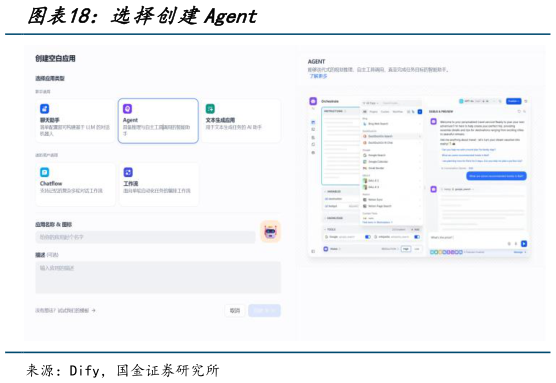Click the blue user message bubble in preview
The width and height of the screenshot is (556, 383).
point(496,176)
